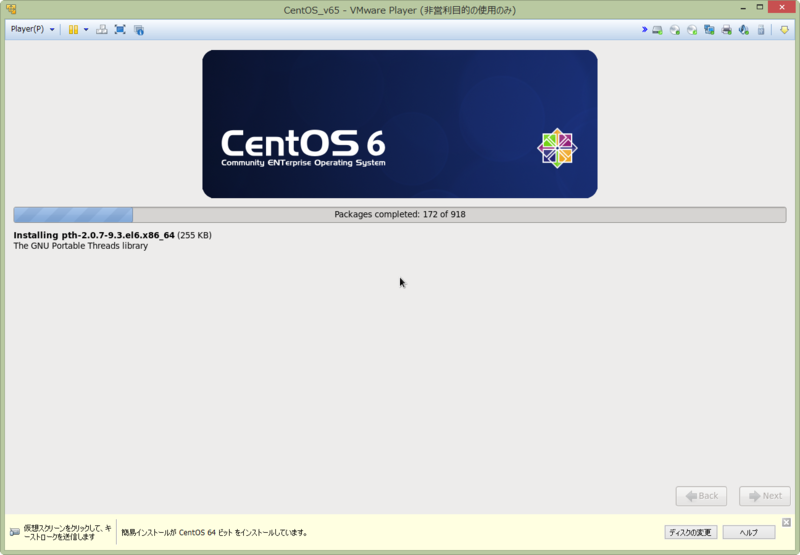
Task: Click the '仮想スクリーンをクリックして' hint text
Action: (67, 533)
